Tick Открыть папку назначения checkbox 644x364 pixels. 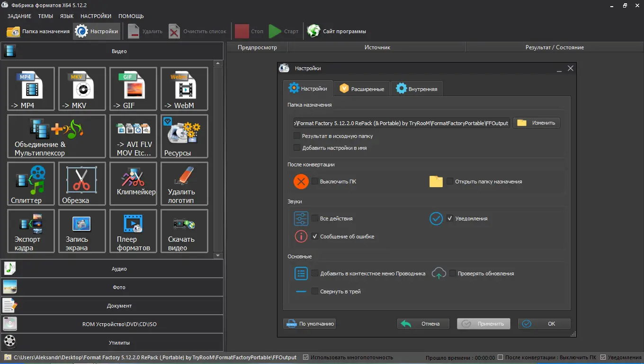pyautogui.click(x=450, y=182)
